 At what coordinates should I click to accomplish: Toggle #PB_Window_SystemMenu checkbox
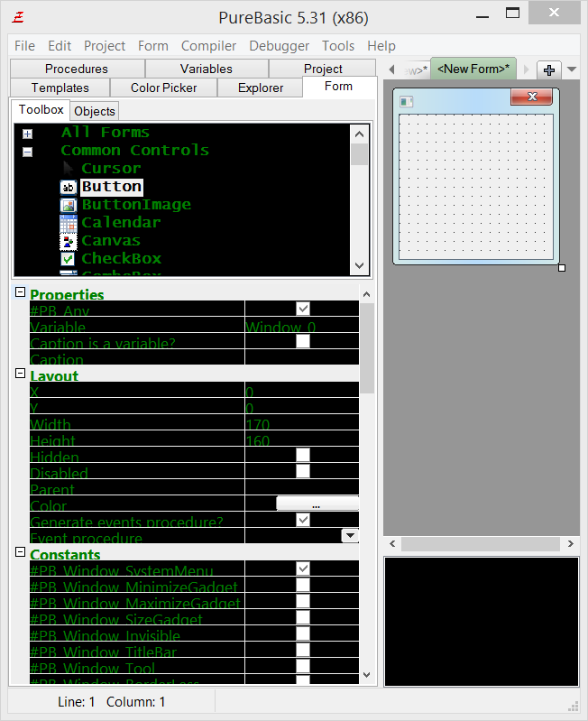pos(303,568)
